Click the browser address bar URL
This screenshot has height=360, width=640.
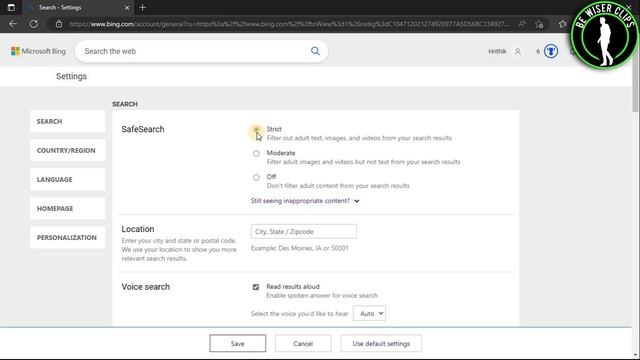(289, 24)
